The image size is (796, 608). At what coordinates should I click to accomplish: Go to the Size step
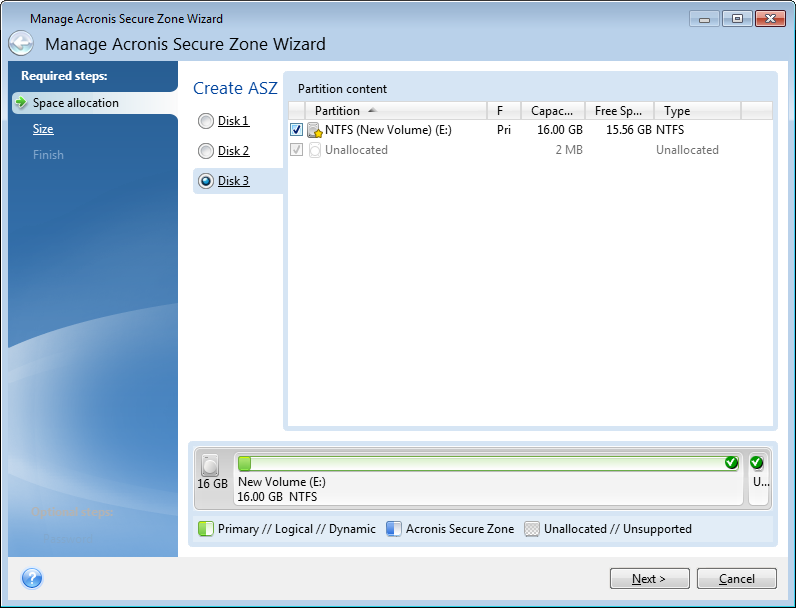point(43,129)
